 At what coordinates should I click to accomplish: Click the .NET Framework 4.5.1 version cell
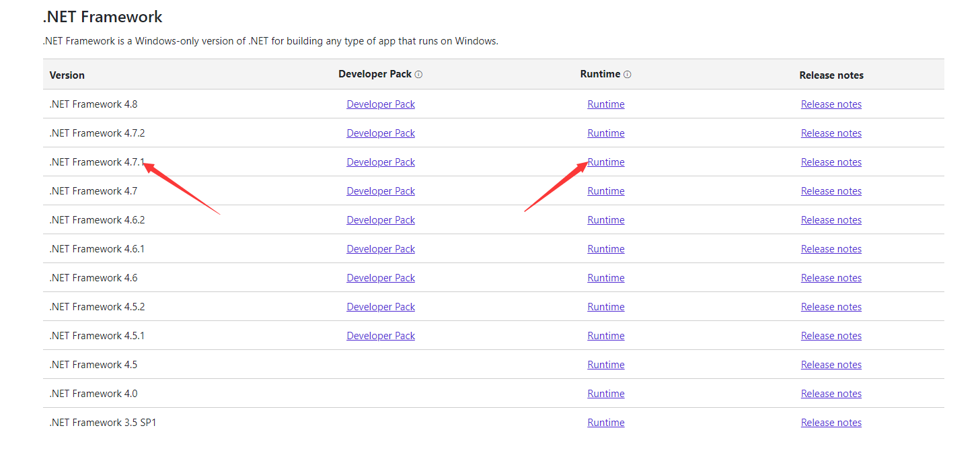click(97, 336)
